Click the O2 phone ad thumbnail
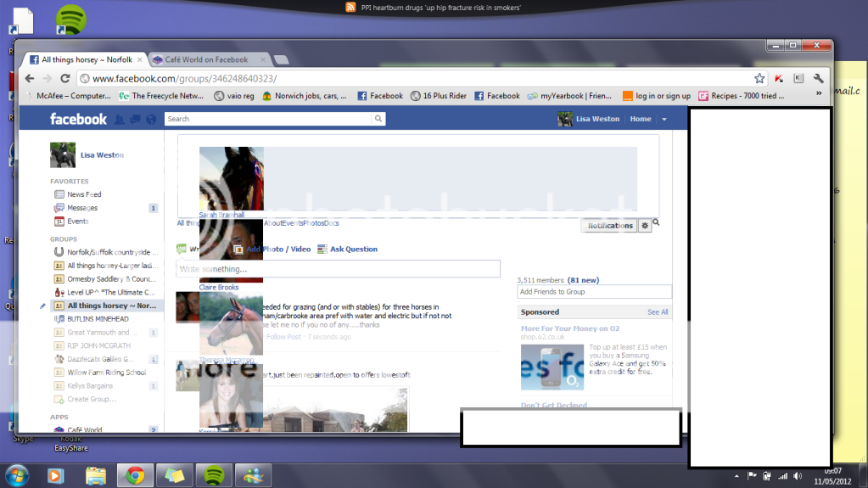868x488 pixels. [552, 367]
